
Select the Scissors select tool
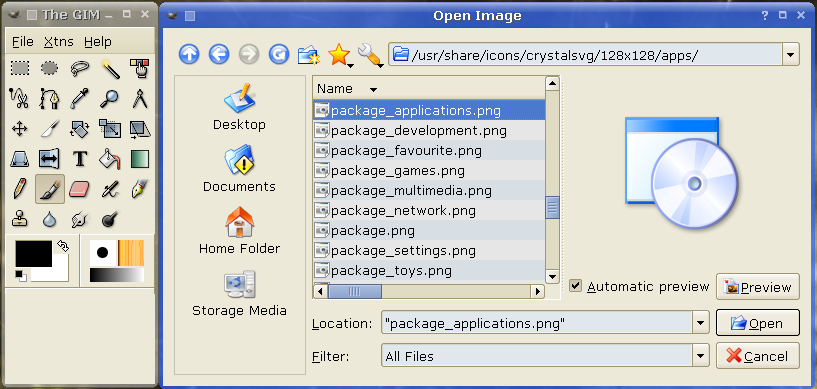click(20, 98)
